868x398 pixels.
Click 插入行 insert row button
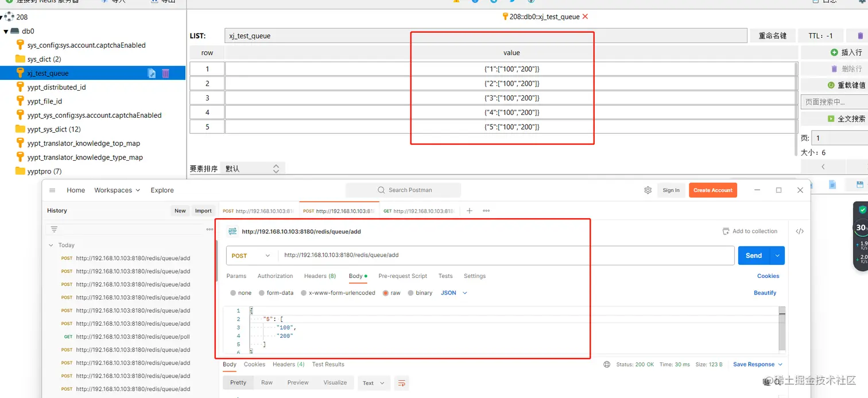point(846,52)
